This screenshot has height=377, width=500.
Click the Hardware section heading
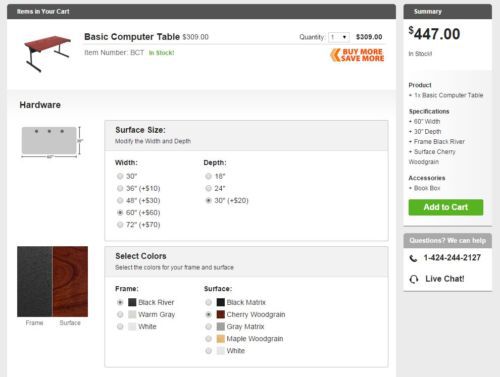tap(40, 105)
